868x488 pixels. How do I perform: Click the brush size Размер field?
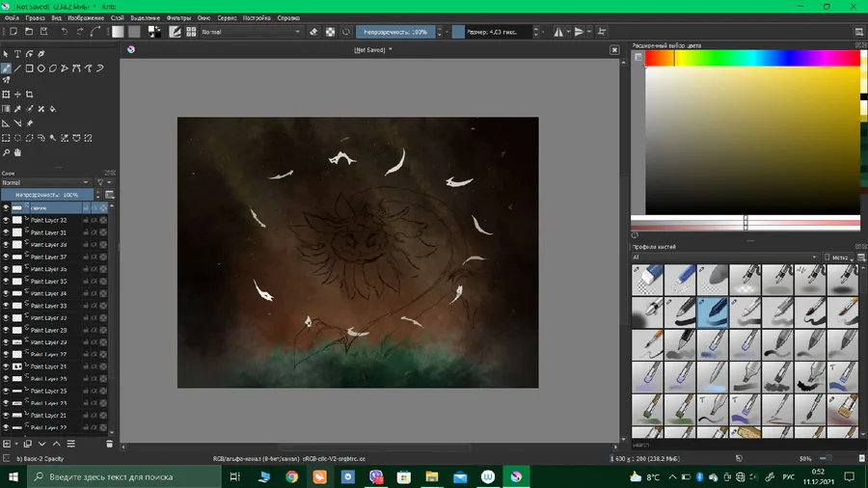click(492, 32)
